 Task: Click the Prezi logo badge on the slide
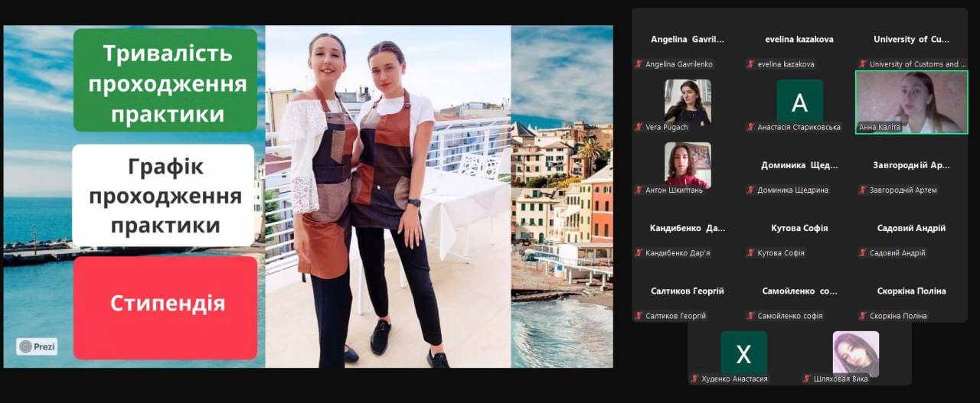(37, 346)
